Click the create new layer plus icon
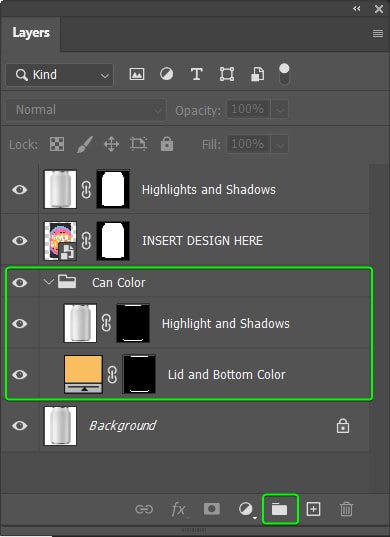The width and height of the screenshot is (390, 537). pyautogui.click(x=313, y=509)
